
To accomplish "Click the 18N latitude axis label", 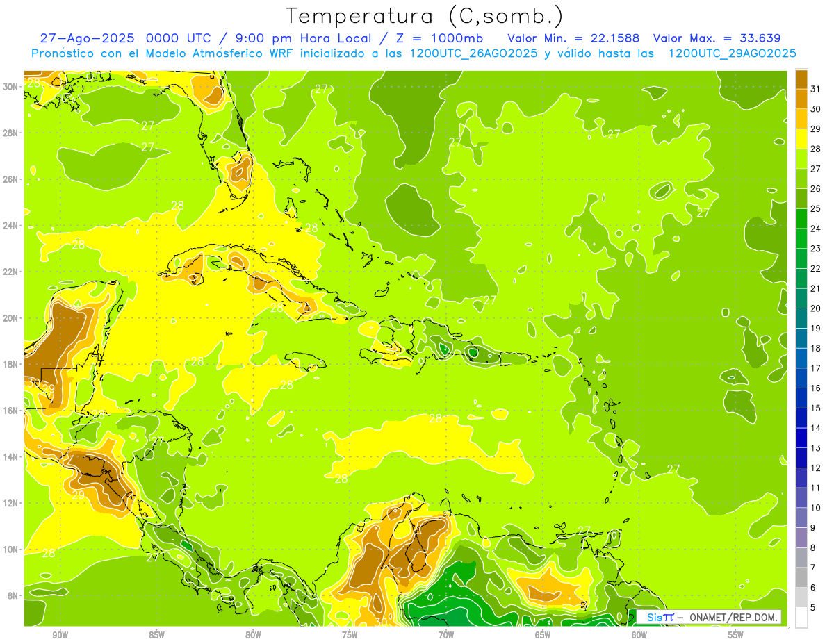I will [10, 364].
